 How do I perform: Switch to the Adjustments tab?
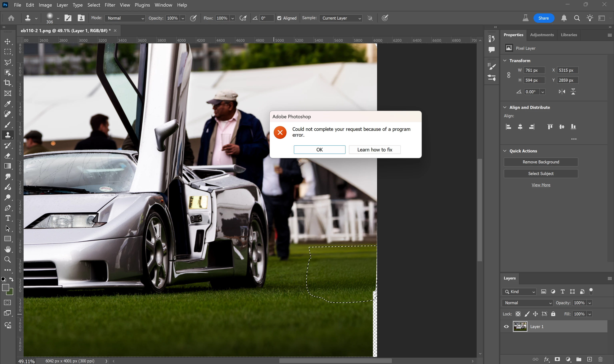pyautogui.click(x=542, y=35)
